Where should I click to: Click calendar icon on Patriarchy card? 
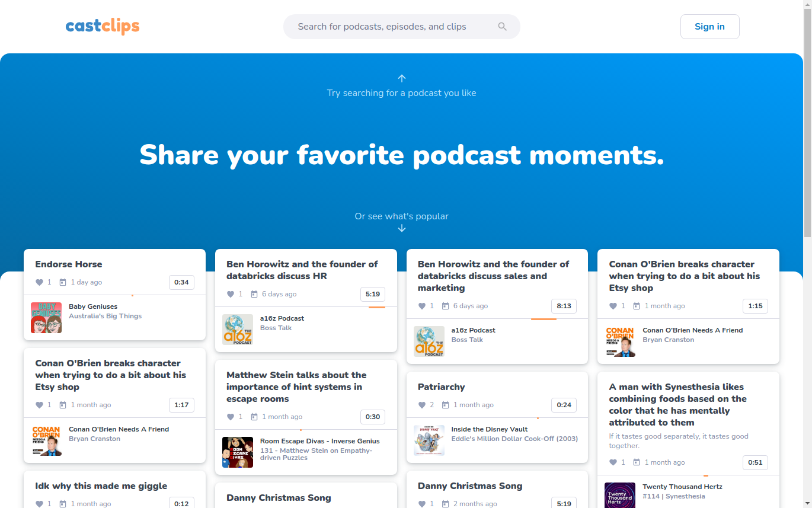coord(446,405)
